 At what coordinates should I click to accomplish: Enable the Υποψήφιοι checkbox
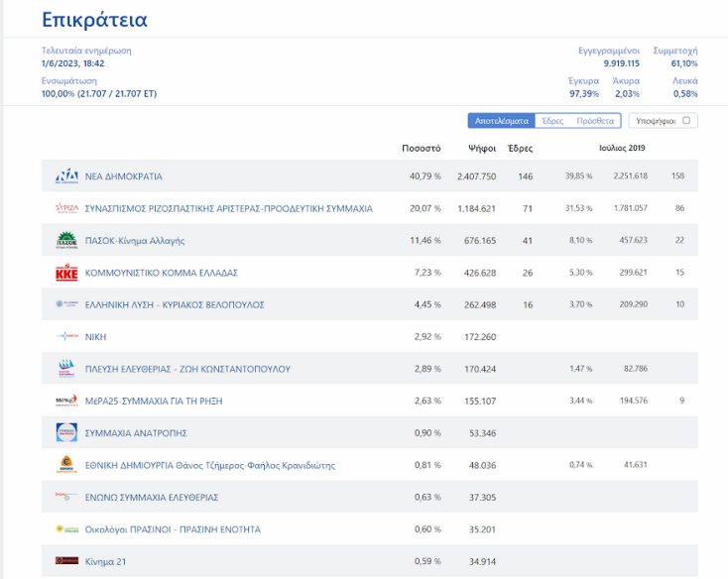[x=685, y=121]
